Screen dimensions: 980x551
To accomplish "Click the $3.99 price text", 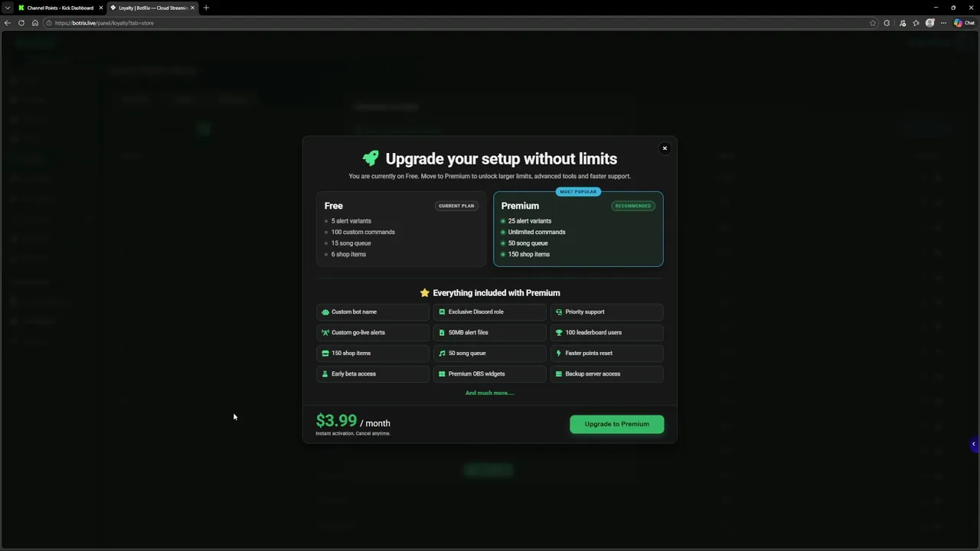I will 336,421.
